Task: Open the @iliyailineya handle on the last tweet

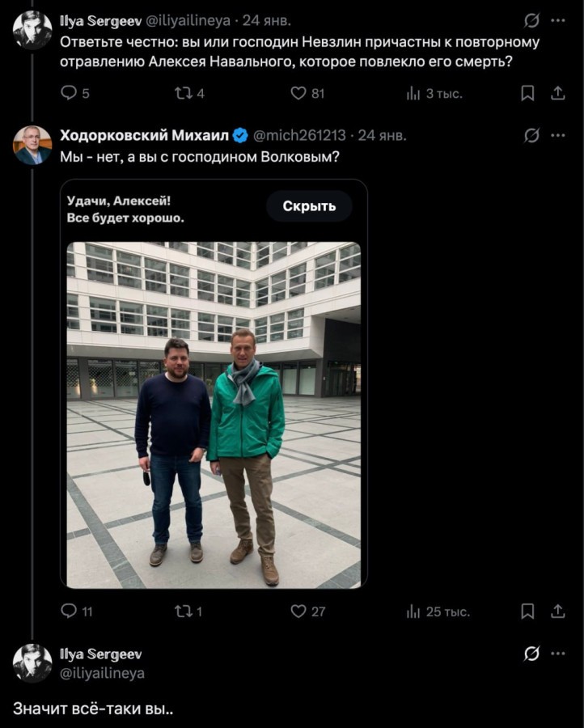Action: [102, 672]
